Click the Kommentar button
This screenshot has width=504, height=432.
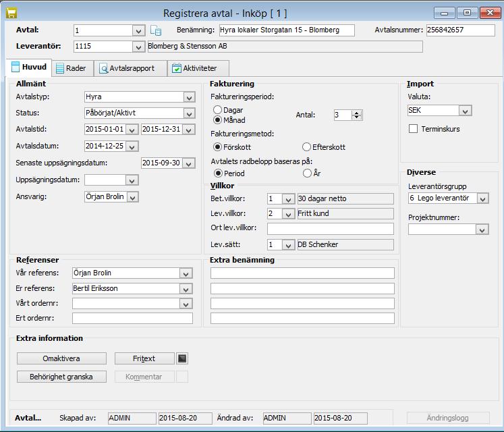pyautogui.click(x=144, y=377)
